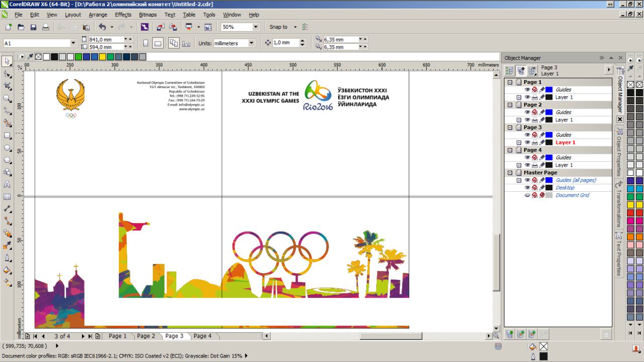The image size is (644, 362).
Task: Click the Undo arrow icon
Action: tap(103, 27)
